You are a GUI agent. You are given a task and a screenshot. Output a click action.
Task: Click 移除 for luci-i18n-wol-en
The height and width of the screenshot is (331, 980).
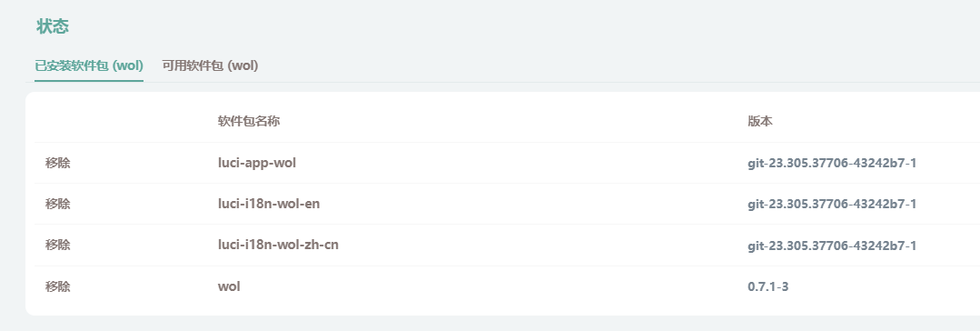pyautogui.click(x=58, y=204)
